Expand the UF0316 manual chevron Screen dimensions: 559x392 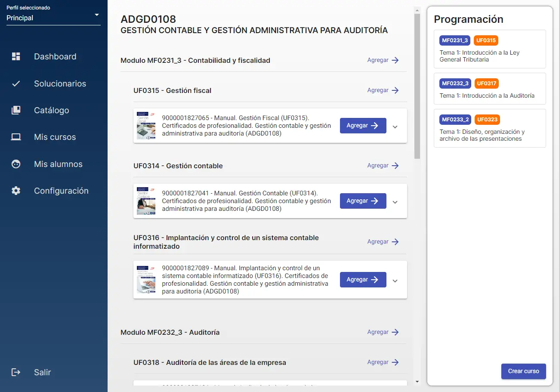[x=395, y=281]
